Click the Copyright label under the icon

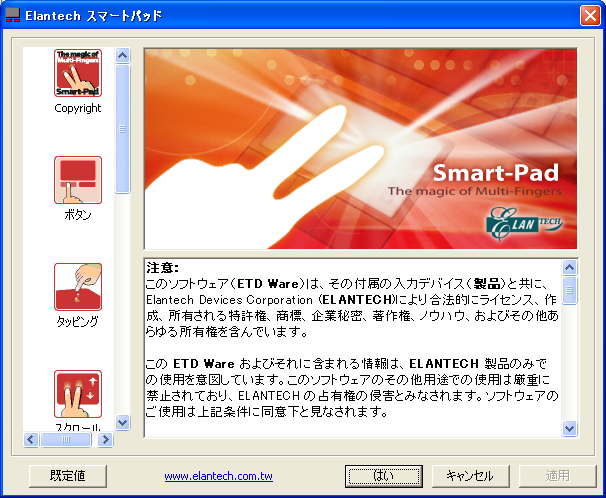78,109
